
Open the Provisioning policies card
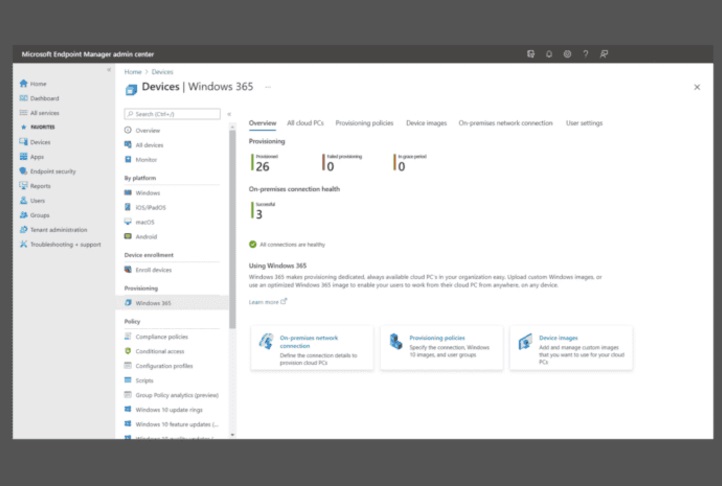pos(442,349)
